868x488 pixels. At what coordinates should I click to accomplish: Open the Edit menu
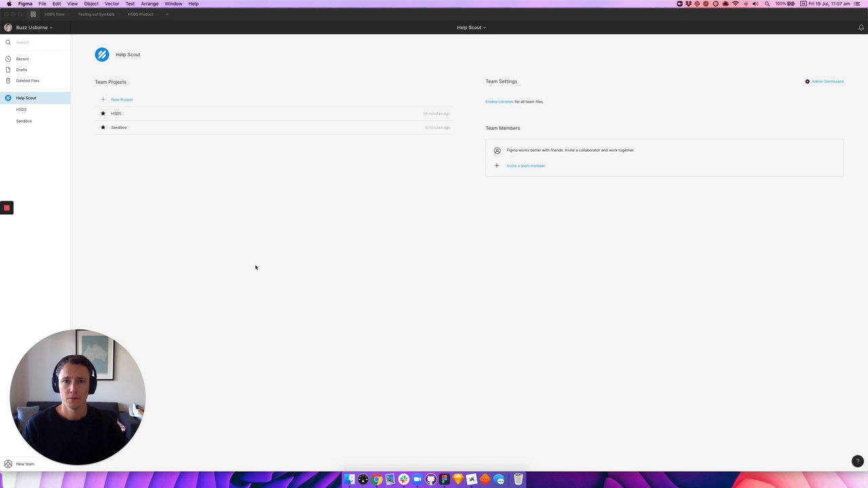tap(56, 3)
